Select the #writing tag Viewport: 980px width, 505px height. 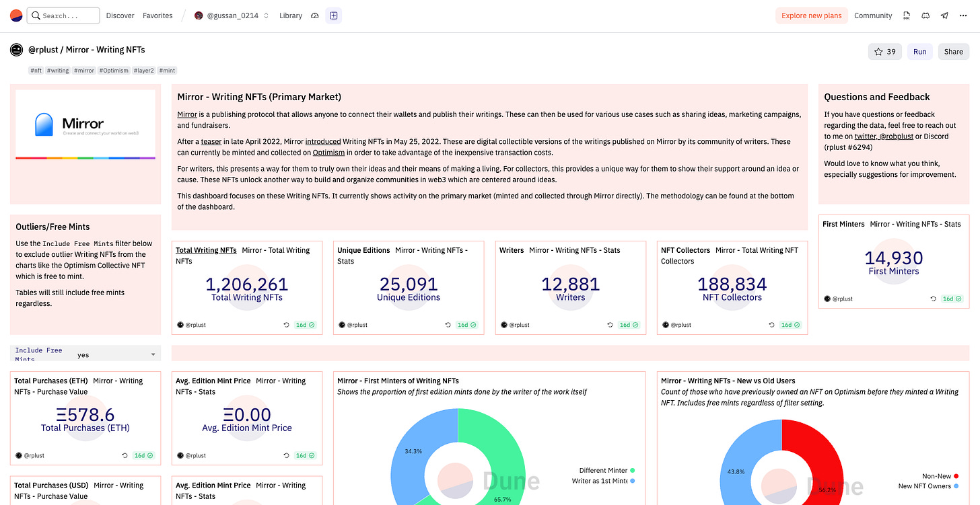(x=58, y=71)
